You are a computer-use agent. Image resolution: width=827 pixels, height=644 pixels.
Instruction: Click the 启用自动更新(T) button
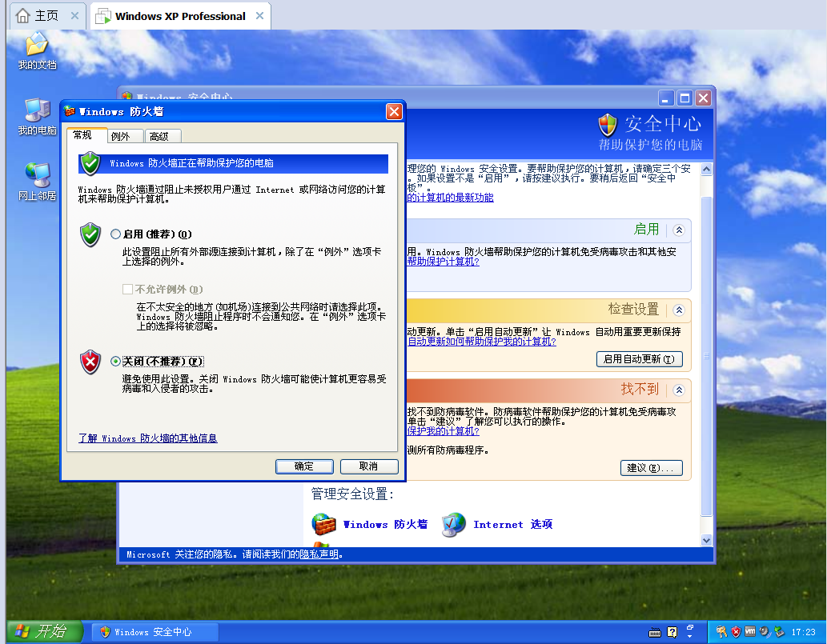(639, 359)
